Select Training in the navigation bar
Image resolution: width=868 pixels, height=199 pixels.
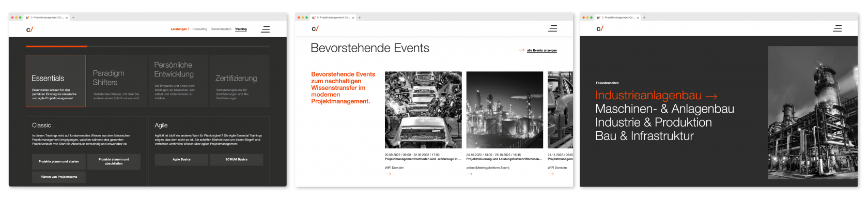click(x=241, y=29)
